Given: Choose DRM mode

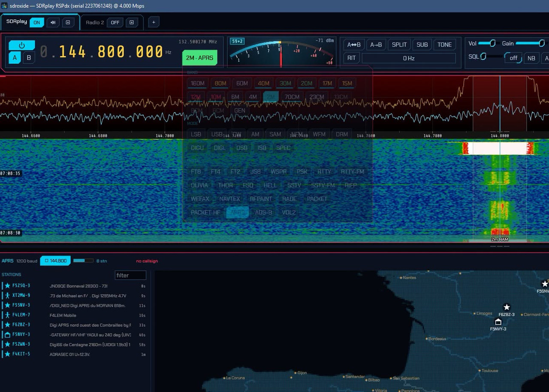Looking at the screenshot, I should click(342, 134).
